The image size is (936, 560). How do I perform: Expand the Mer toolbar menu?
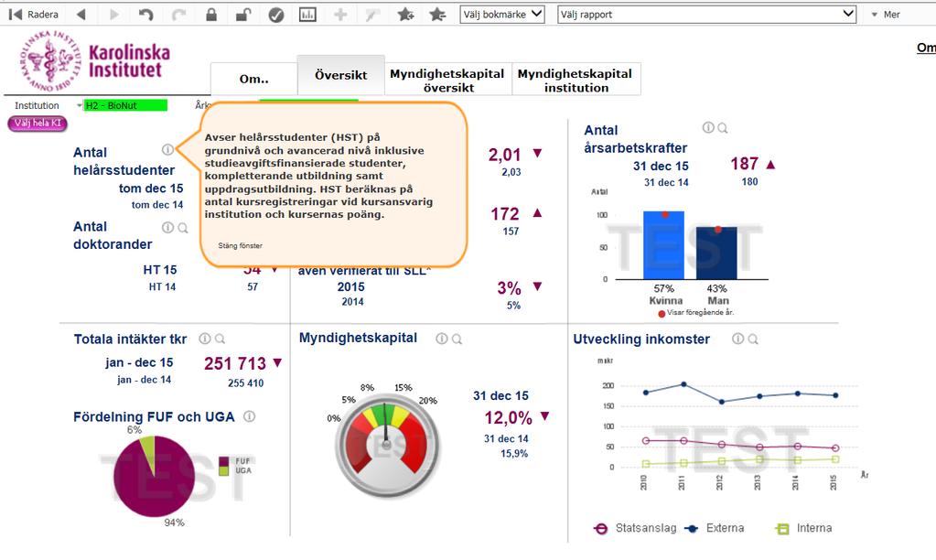[886, 15]
